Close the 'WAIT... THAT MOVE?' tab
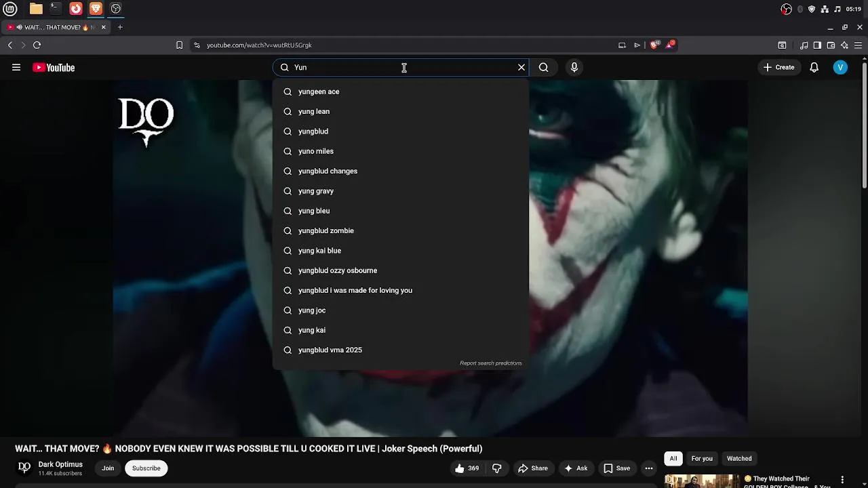The width and height of the screenshot is (868, 488). [103, 27]
